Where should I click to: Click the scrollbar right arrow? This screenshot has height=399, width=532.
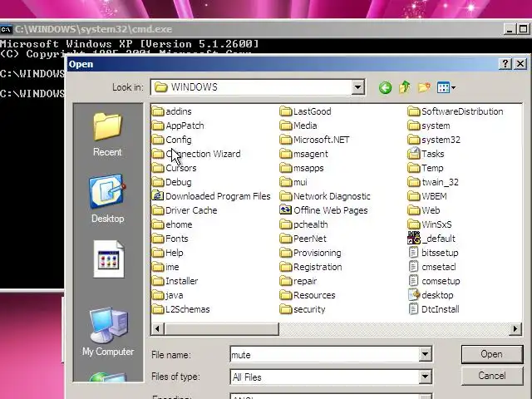coord(515,329)
